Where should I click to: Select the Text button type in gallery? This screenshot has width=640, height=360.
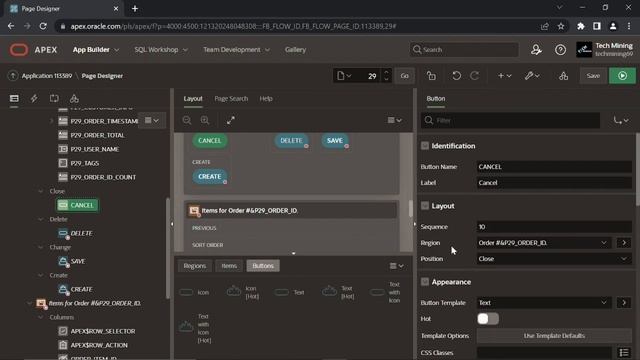pos(289,292)
